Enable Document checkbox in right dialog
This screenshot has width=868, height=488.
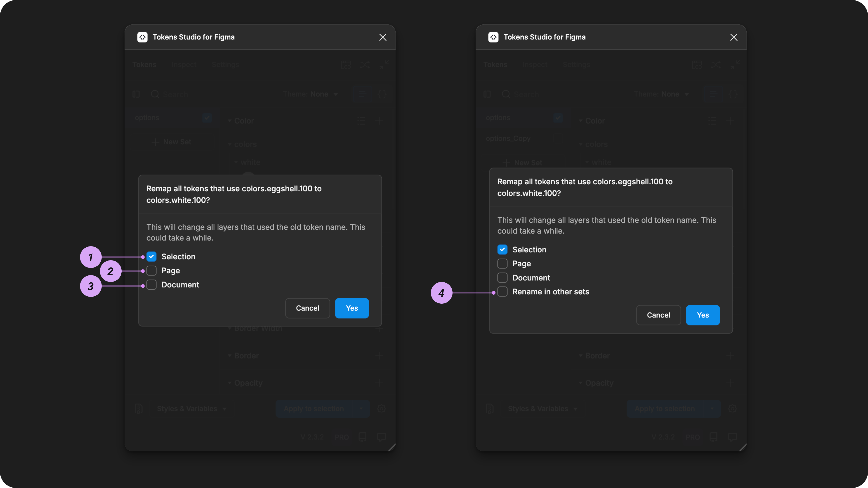tap(502, 278)
